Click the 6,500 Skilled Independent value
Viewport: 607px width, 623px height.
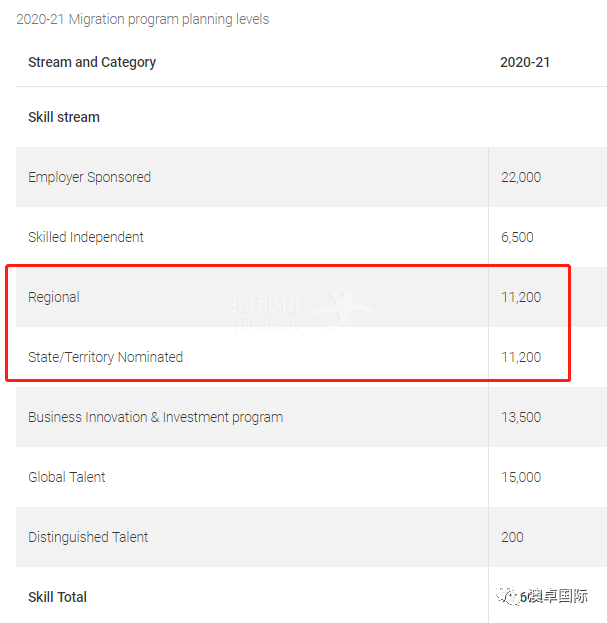(x=517, y=237)
